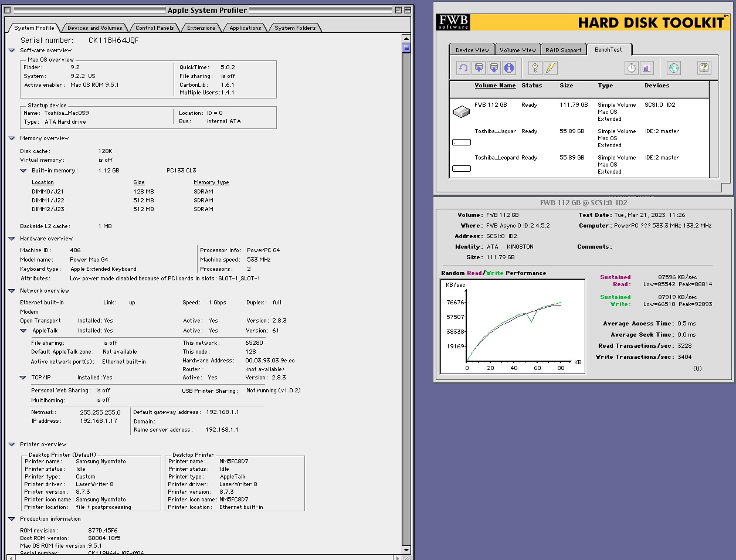Collapse the Printer overview section
This screenshot has width=736, height=560.
click(12, 444)
